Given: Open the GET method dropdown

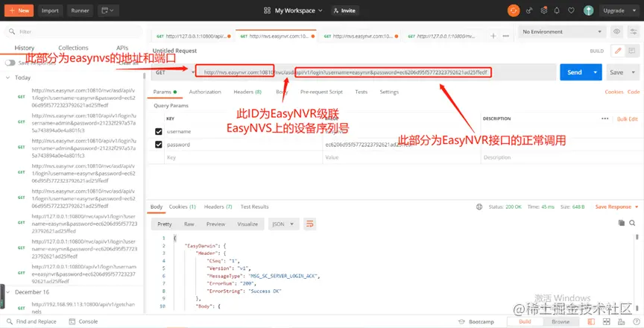Looking at the screenshot, I should [174, 72].
